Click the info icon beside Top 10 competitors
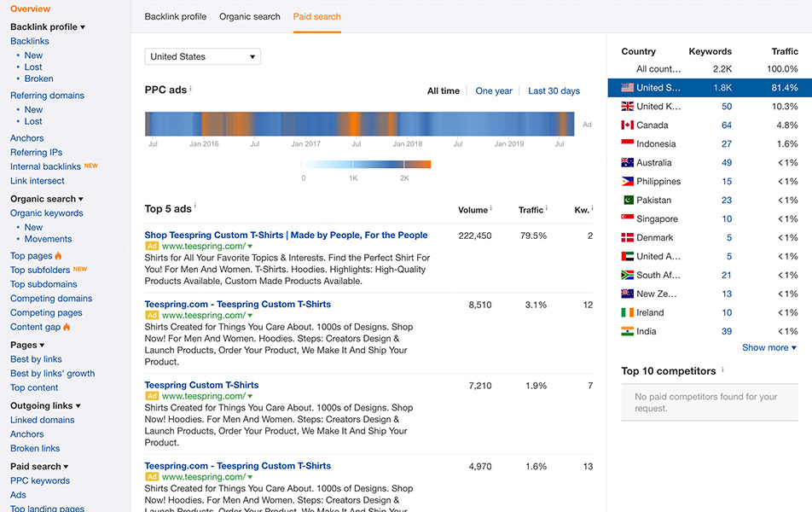The width and height of the screenshot is (812, 512). pyautogui.click(x=722, y=370)
